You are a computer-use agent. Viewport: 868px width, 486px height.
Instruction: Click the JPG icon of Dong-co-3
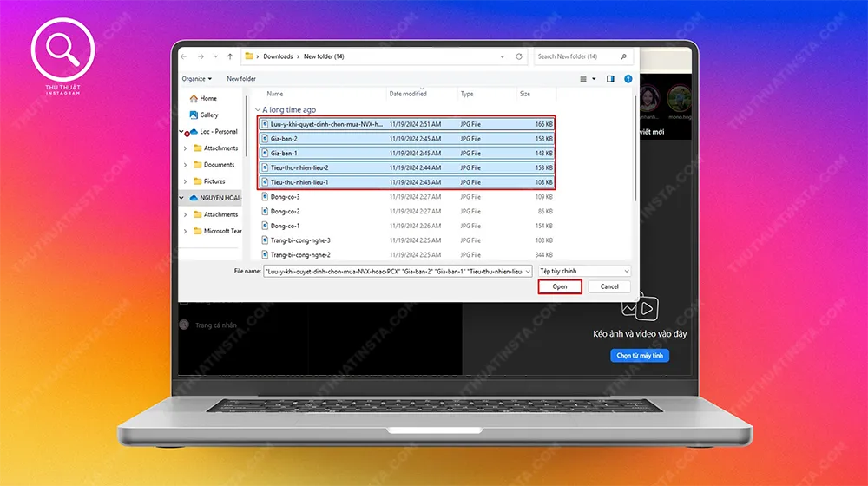click(265, 196)
